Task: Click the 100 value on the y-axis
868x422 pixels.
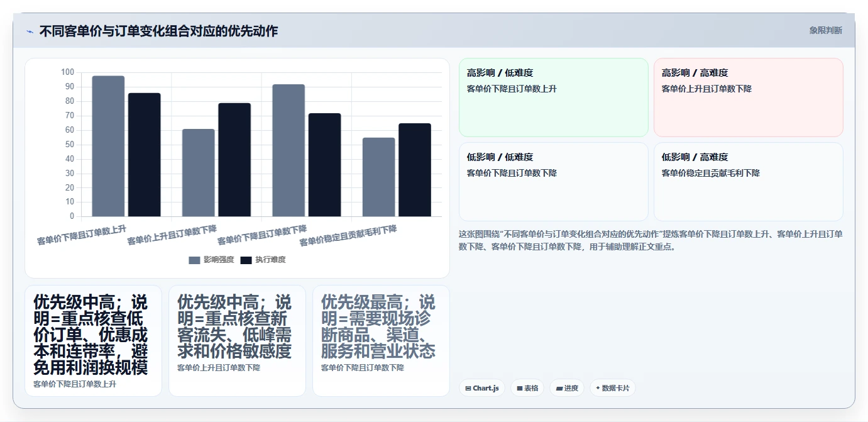Action: 67,72
